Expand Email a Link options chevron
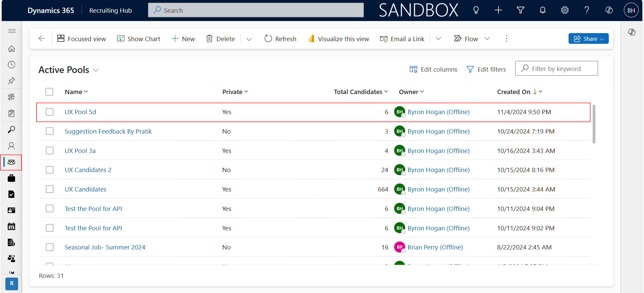Image resolution: width=644 pixels, height=293 pixels. coord(438,39)
